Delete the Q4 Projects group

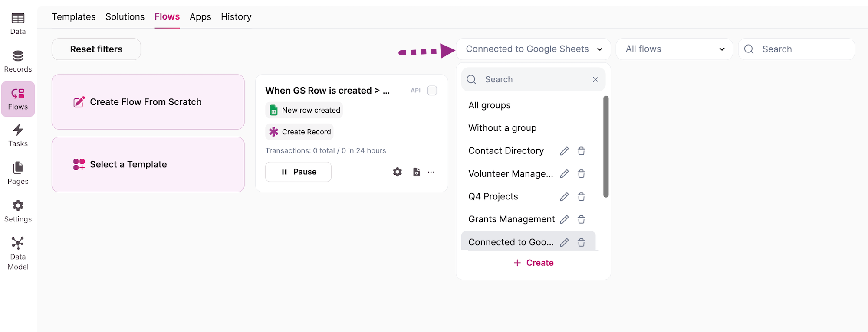pos(582,197)
